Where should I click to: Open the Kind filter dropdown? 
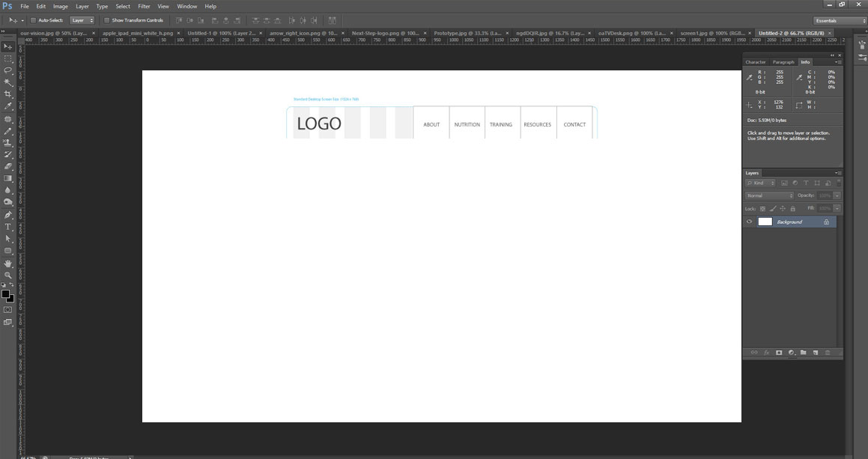(x=760, y=183)
